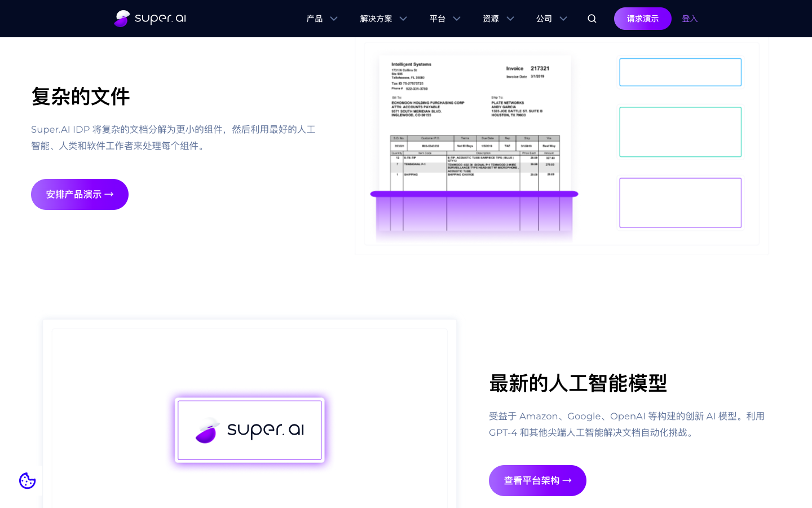
Task: Click the 请求演示 button
Action: (642, 18)
